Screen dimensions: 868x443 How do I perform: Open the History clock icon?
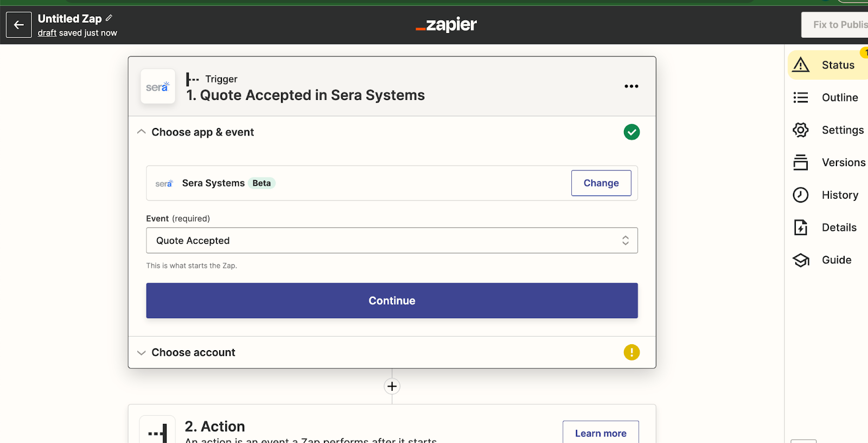801,195
